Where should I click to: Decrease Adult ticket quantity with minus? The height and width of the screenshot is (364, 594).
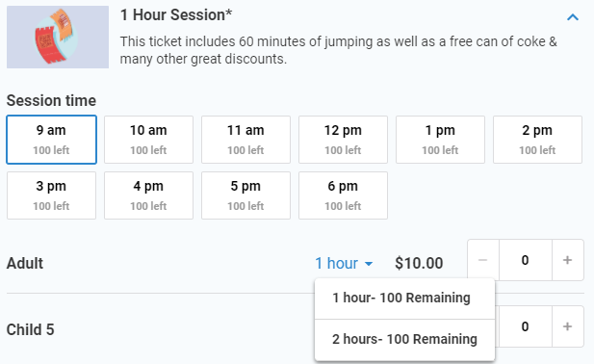[483, 260]
